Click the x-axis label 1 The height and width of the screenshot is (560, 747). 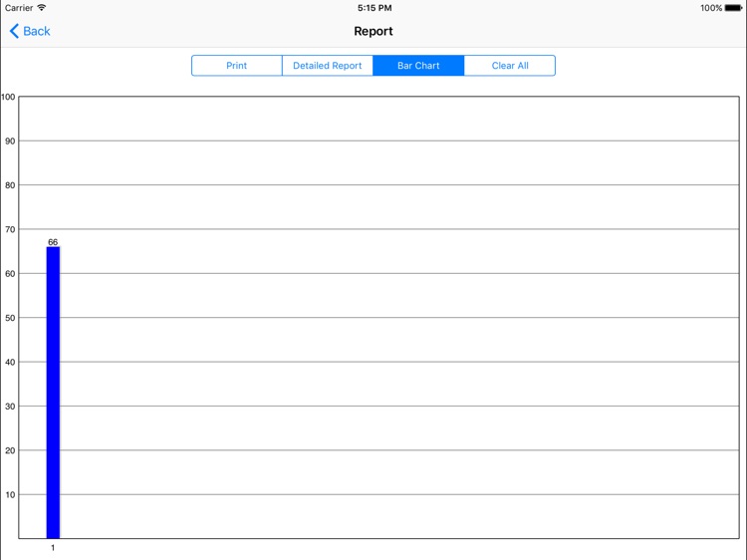tap(53, 548)
